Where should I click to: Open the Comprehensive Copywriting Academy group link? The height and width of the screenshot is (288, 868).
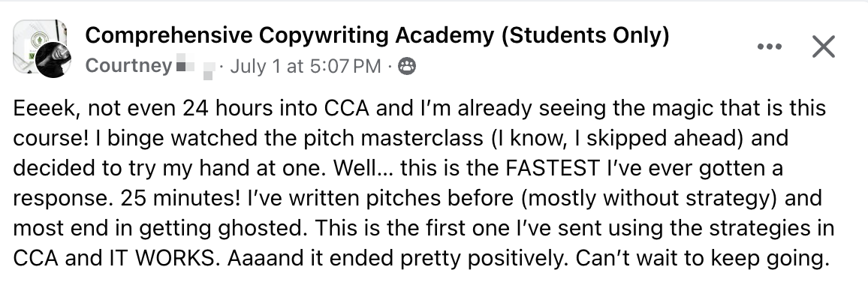377,36
